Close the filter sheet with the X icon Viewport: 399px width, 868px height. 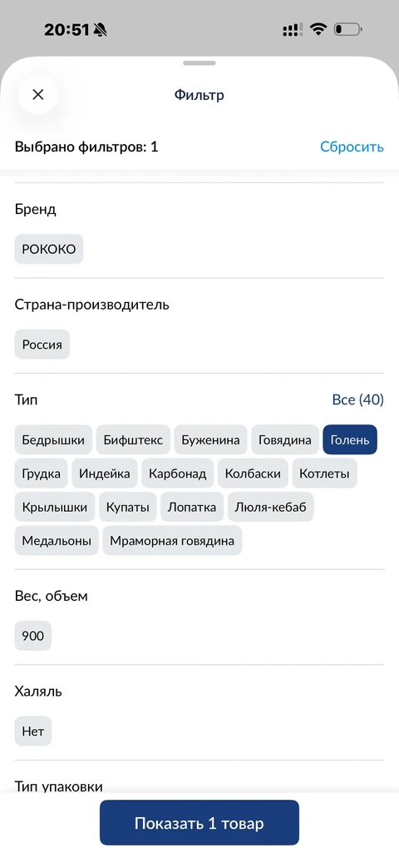(37, 95)
